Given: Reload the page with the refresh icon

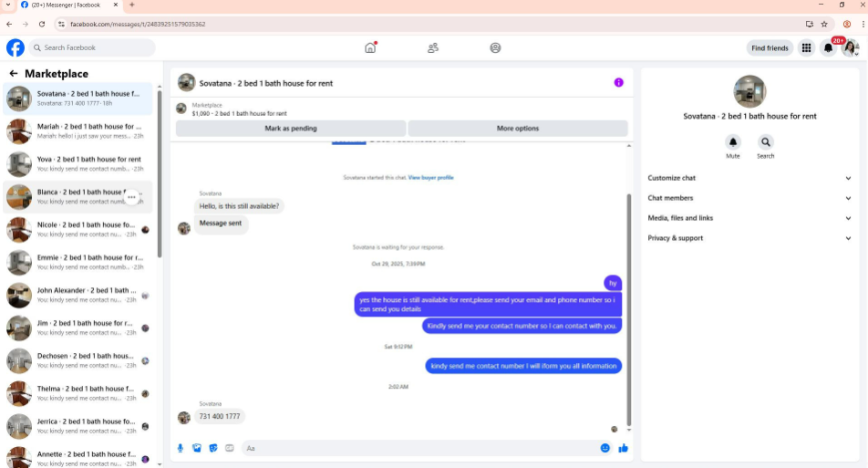Looking at the screenshot, I should click(x=42, y=24).
